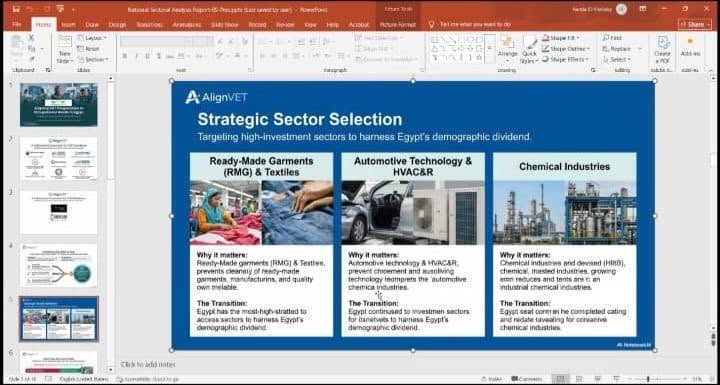
Task: Open the View tab
Action: (x=310, y=24)
